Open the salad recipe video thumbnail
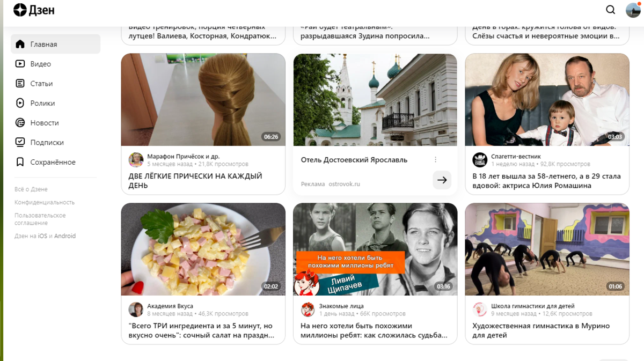 coord(203,249)
